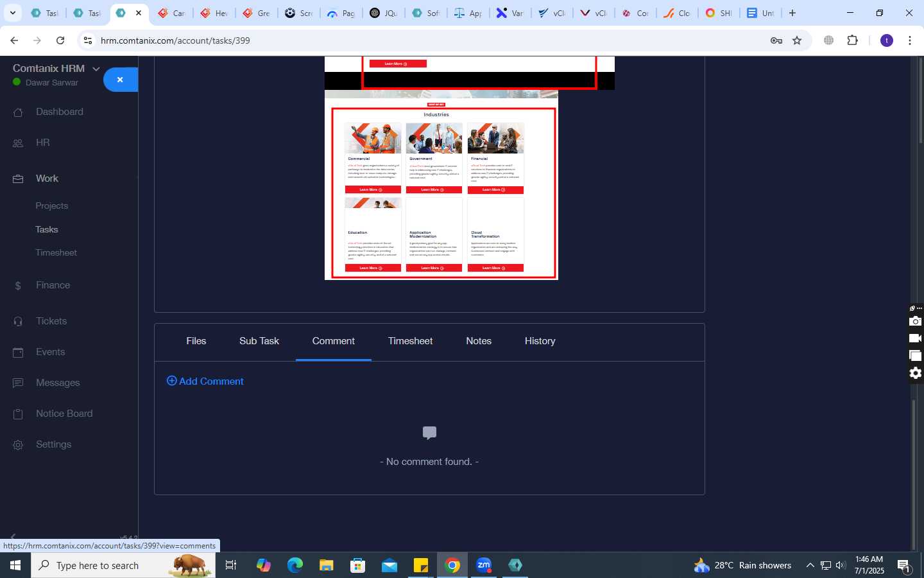Click the screenshot camera icon on right edge
Viewport: 924px width, 578px height.
pos(916,321)
